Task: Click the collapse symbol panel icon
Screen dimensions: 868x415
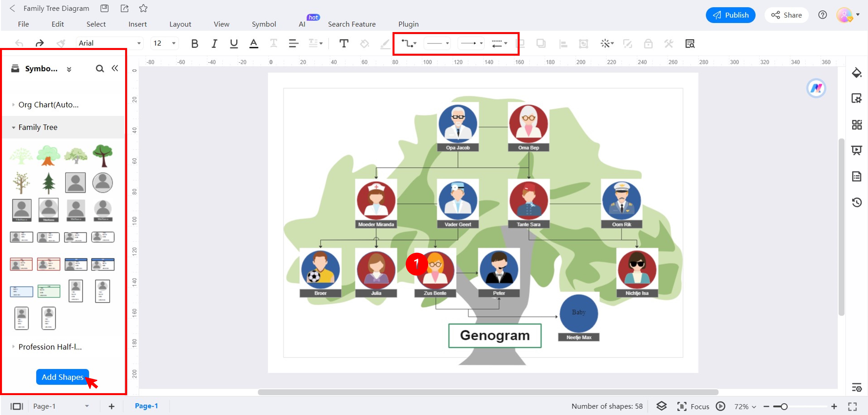Action: pyautogui.click(x=115, y=68)
